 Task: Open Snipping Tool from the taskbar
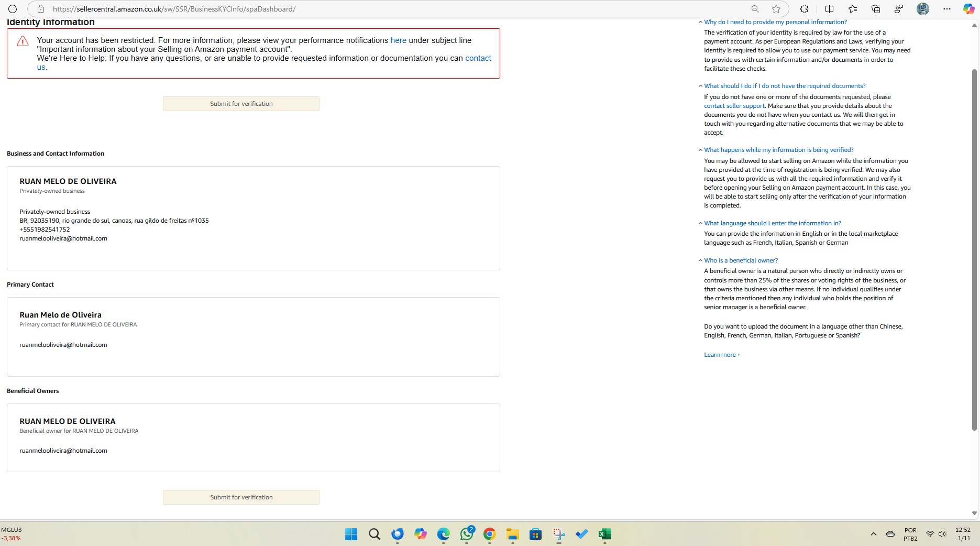pyautogui.click(x=559, y=534)
